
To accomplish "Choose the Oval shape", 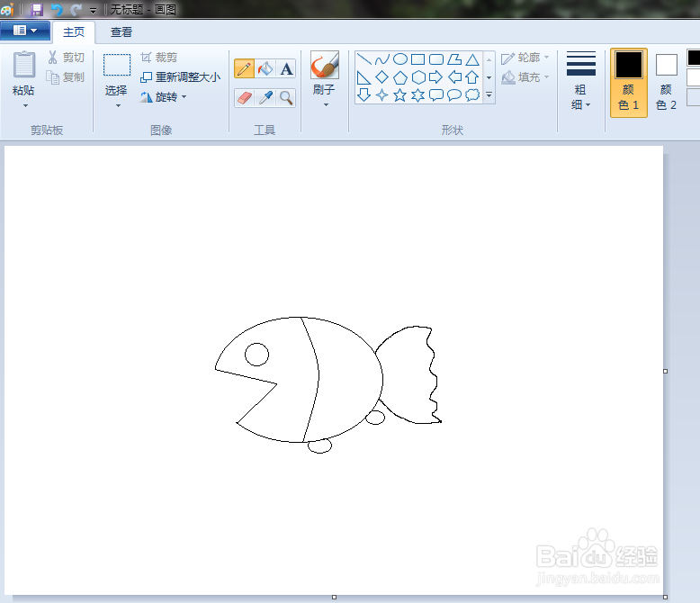I will tap(400, 59).
